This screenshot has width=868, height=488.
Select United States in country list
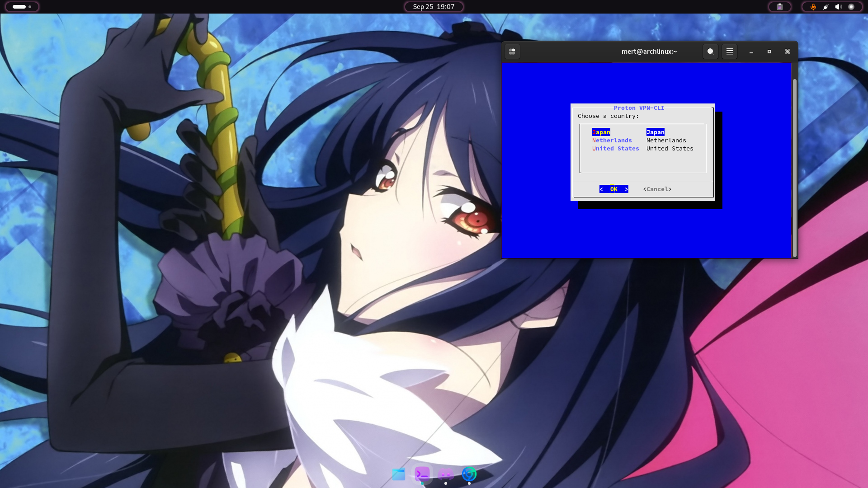coord(615,149)
